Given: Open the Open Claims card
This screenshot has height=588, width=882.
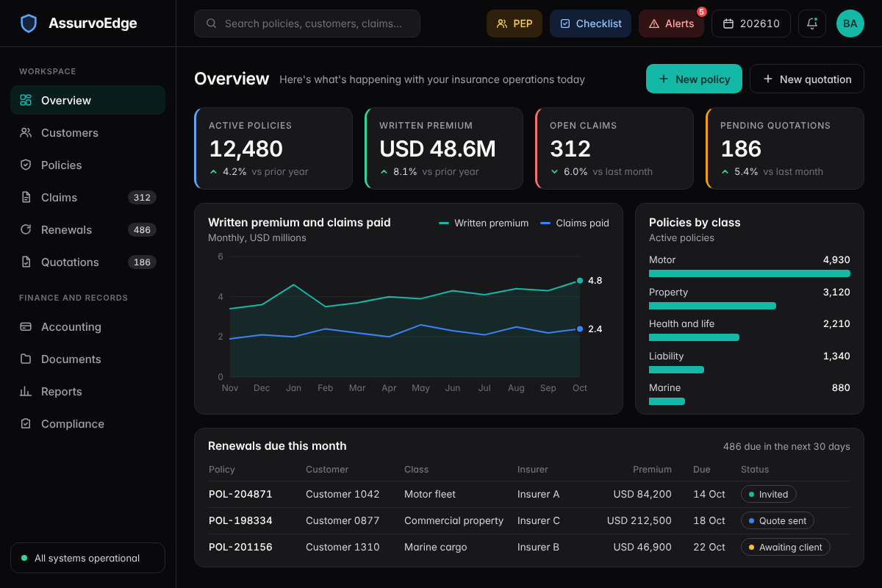Looking at the screenshot, I should [x=614, y=148].
